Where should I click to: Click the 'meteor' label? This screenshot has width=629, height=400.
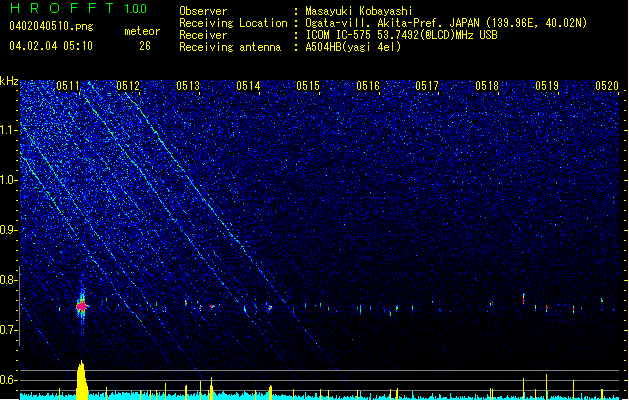click(142, 31)
